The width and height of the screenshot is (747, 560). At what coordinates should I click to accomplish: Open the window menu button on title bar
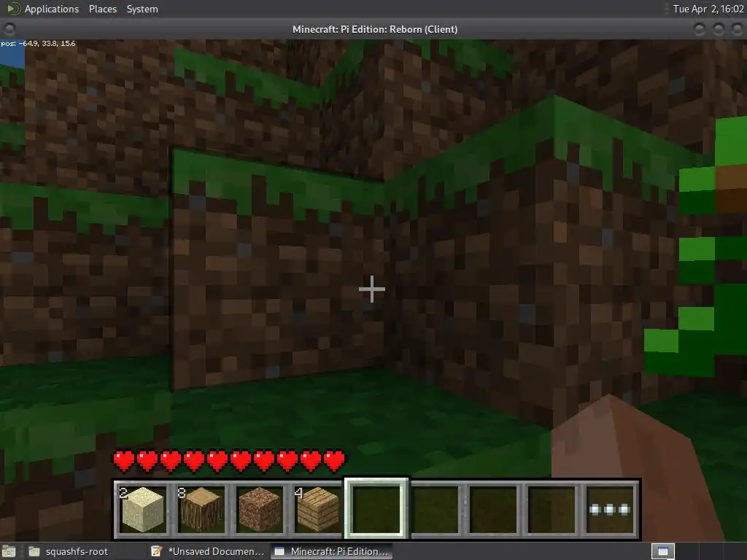tap(9, 29)
